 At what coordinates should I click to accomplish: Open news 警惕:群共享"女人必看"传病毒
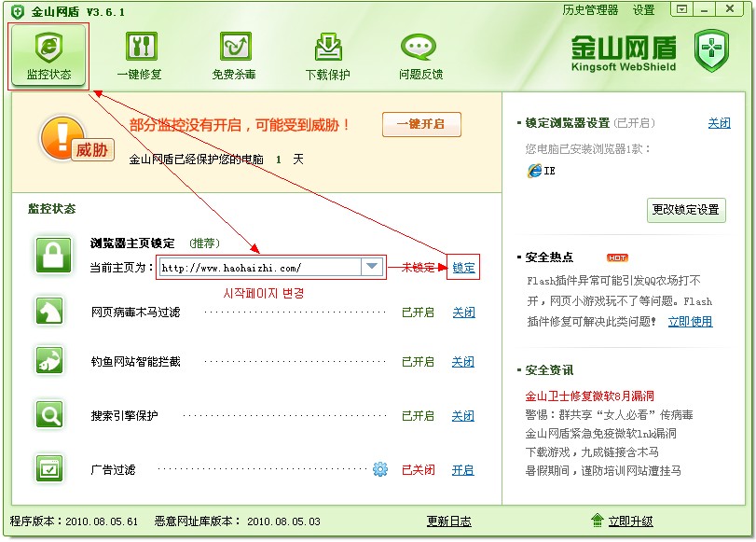tap(609, 414)
